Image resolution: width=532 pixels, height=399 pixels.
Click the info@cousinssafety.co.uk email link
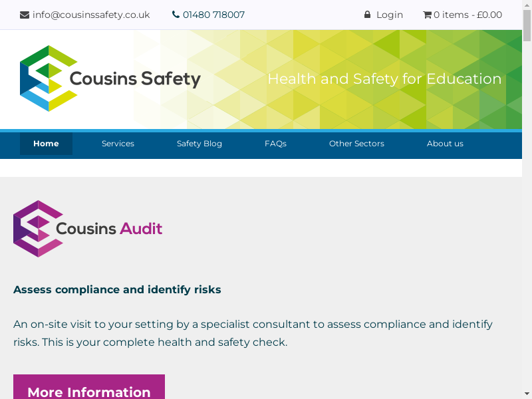[91, 15]
